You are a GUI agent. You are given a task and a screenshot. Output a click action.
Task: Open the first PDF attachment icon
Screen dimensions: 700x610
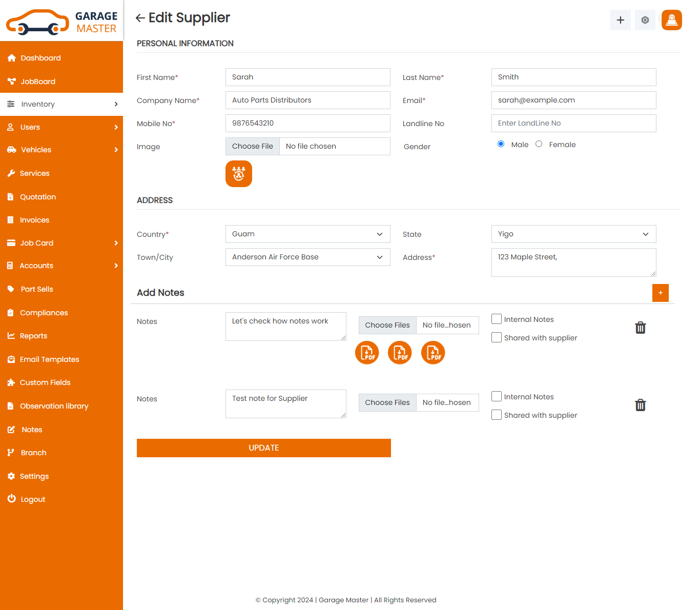tap(367, 353)
